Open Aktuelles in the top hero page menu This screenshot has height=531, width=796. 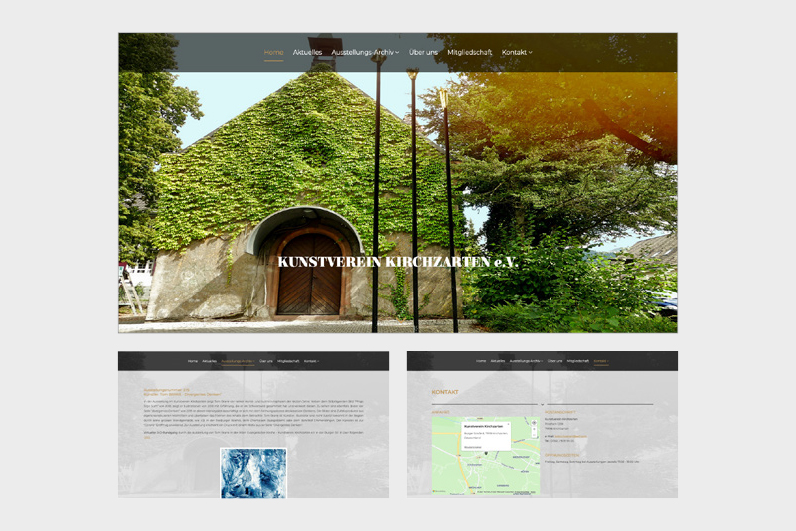[307, 52]
